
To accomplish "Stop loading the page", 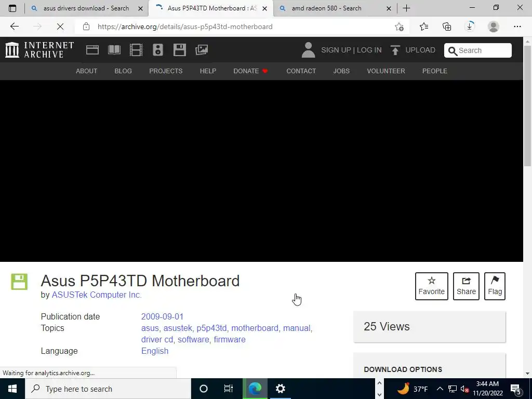I will pyautogui.click(x=60, y=26).
